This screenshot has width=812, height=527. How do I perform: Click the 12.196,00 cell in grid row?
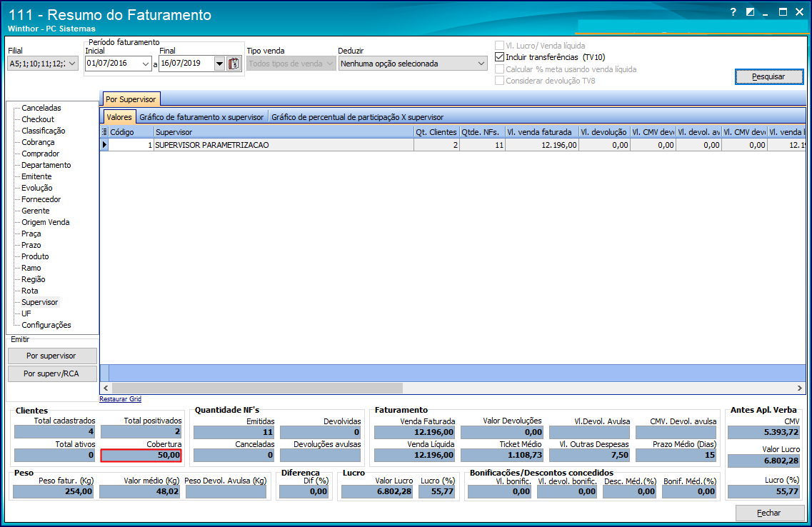click(541, 145)
